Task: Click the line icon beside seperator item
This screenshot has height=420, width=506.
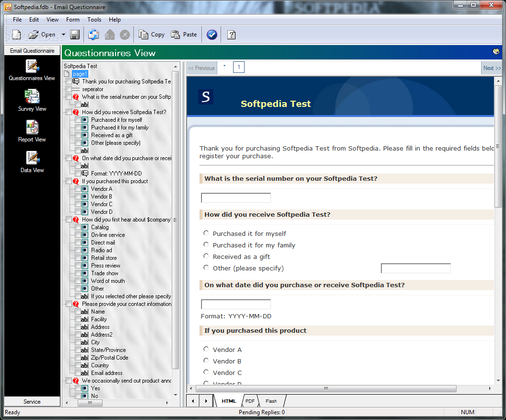Action: coord(76,89)
